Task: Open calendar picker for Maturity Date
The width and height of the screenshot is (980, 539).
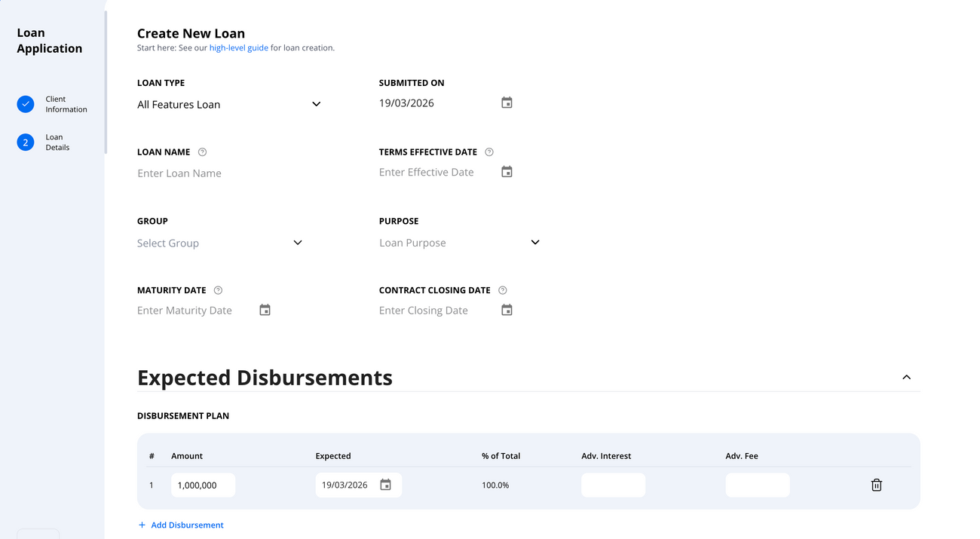Action: pyautogui.click(x=265, y=309)
